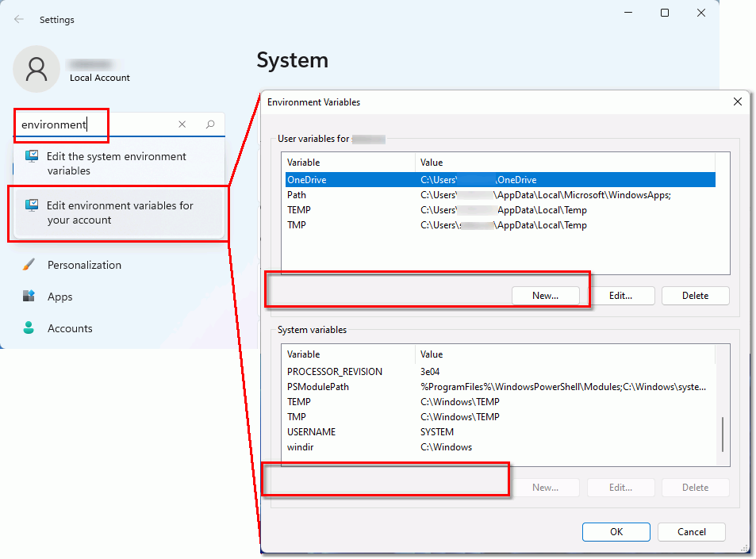Viewport: 756px width, 559px height.
Task: Confirm the dialog with OK
Action: 616,531
